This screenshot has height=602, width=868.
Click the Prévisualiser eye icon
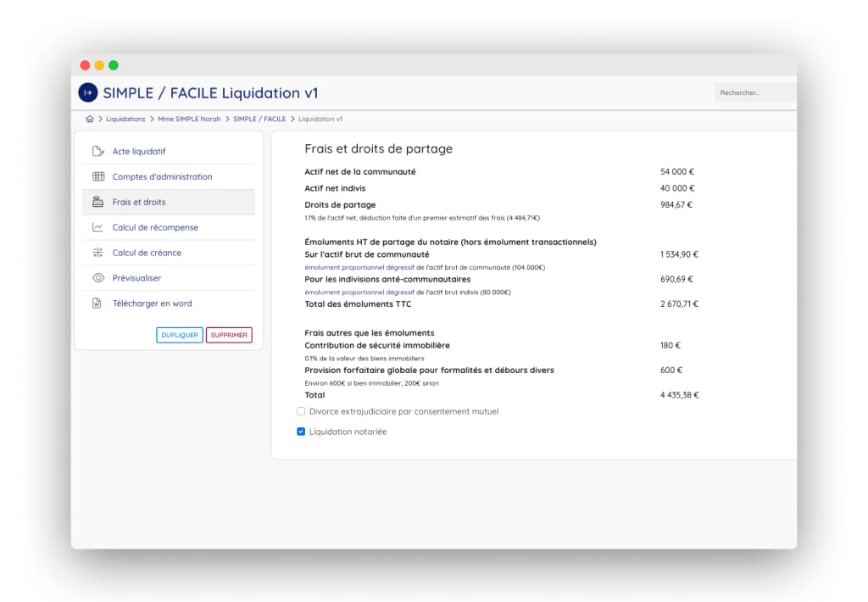98,278
